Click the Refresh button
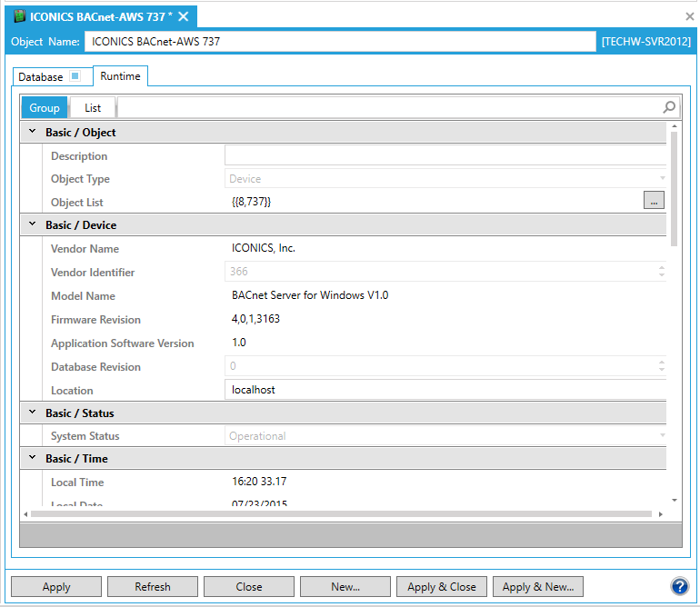700x607 pixels. pyautogui.click(x=153, y=586)
